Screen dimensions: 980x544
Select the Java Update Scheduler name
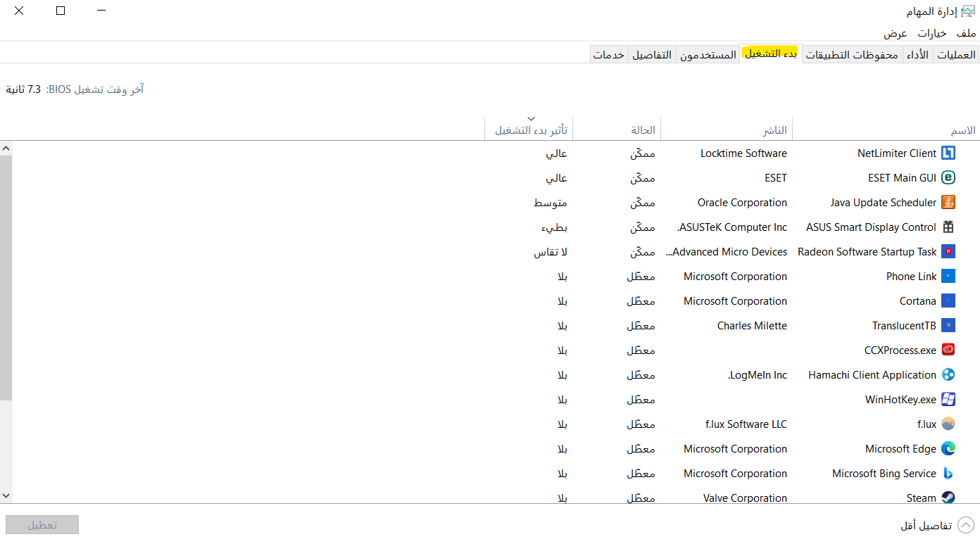click(x=884, y=203)
